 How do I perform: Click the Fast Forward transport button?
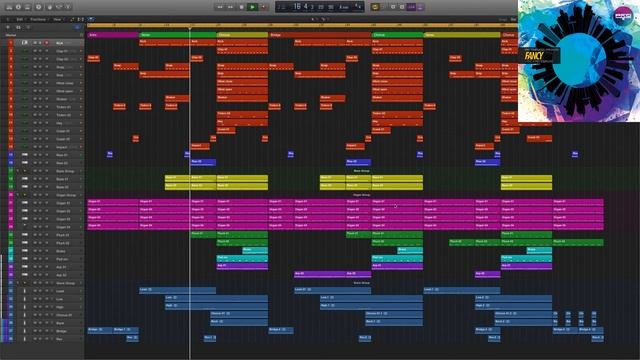click(230, 7)
